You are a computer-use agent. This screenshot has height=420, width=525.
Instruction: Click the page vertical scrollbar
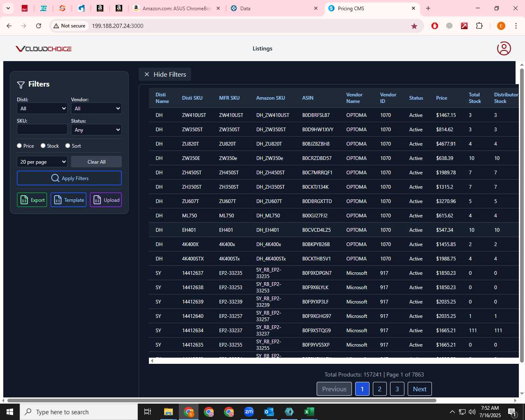click(x=522, y=215)
